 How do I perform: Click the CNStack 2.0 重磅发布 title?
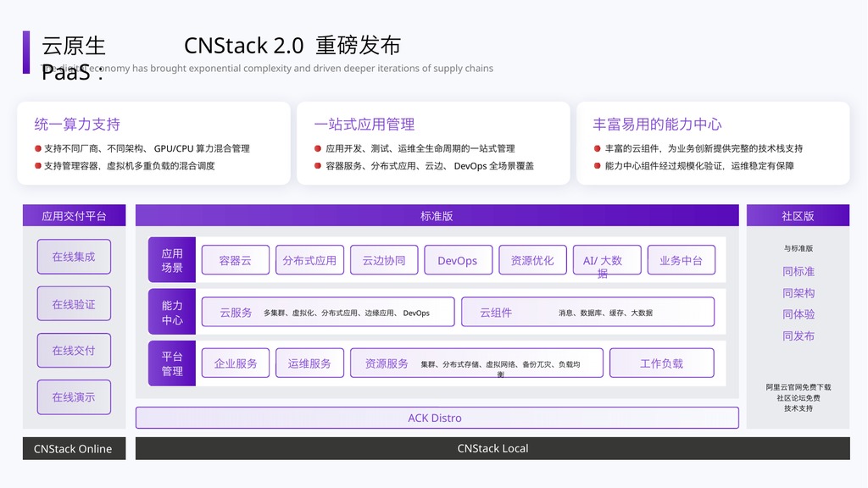[292, 46]
